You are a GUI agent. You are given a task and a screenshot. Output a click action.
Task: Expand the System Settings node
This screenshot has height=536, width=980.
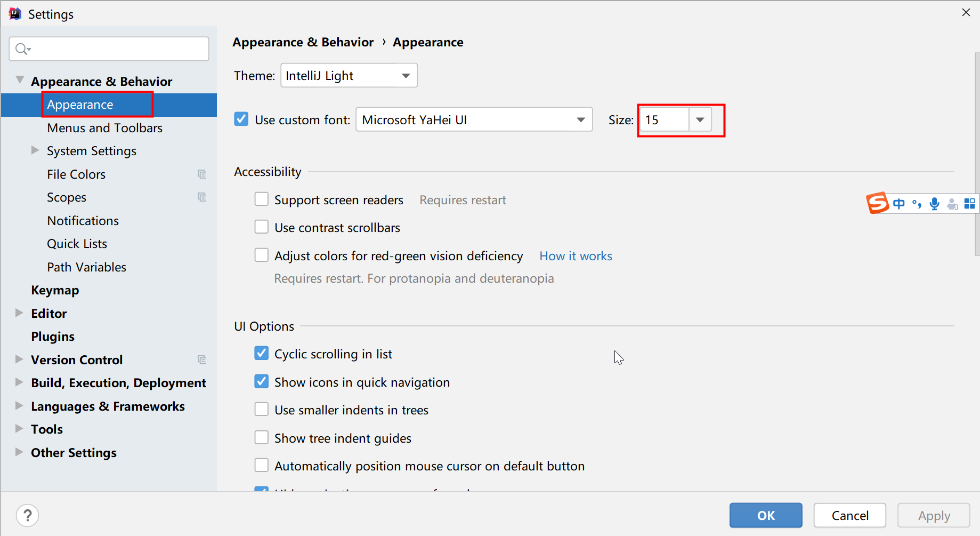click(x=35, y=150)
